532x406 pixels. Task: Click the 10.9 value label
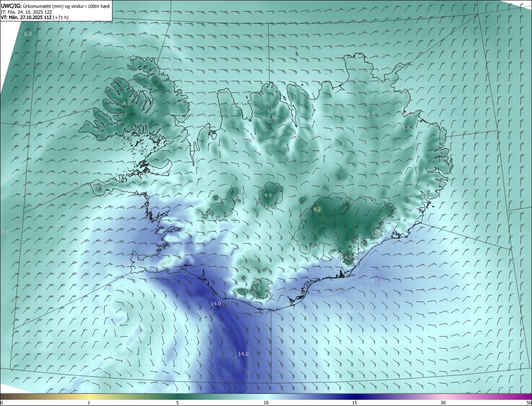(140, 331)
